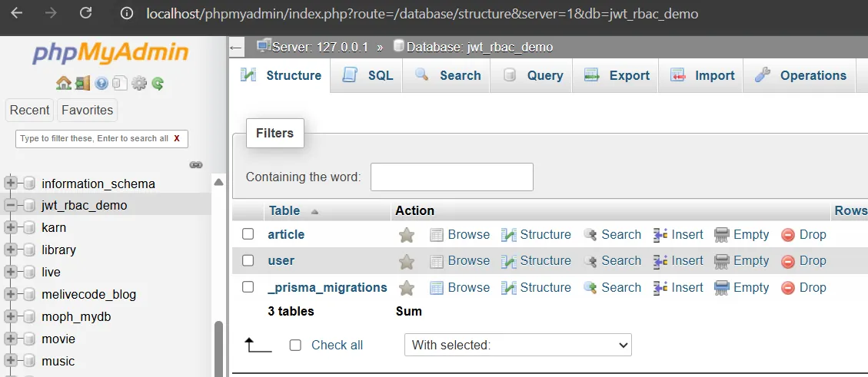868x377 pixels.
Task: Click the Drop icon for user table
Action: 787,261
